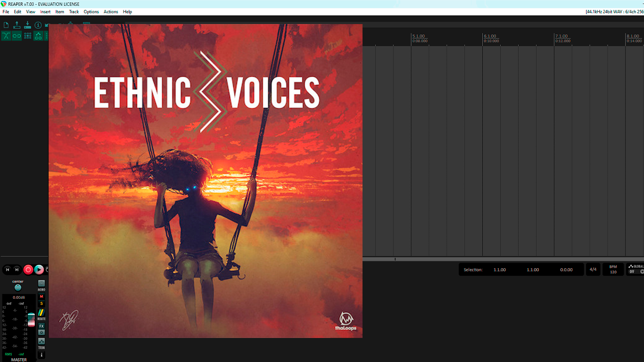Click the master volume fader handle
644x362 pixels.
coord(31,319)
